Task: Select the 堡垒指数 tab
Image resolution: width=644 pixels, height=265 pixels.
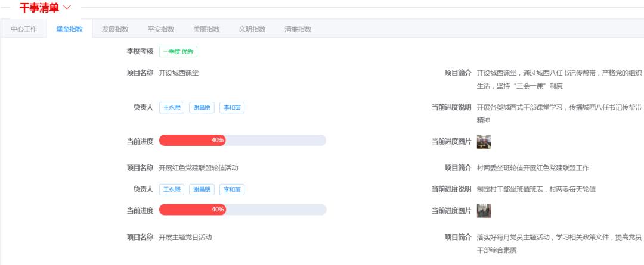Action: (69, 29)
